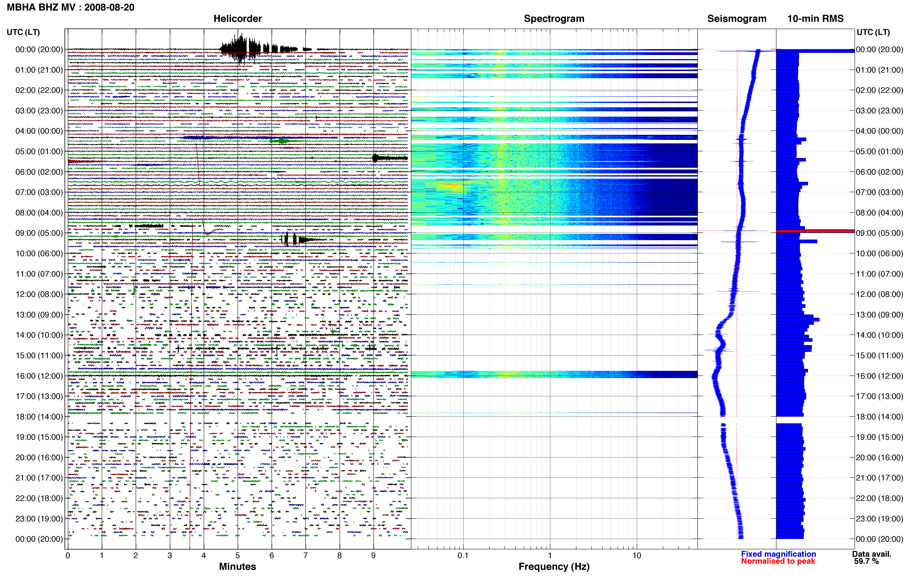
Task: Click helicorder time label "01:00 (21:00)"
Action: pos(39,70)
